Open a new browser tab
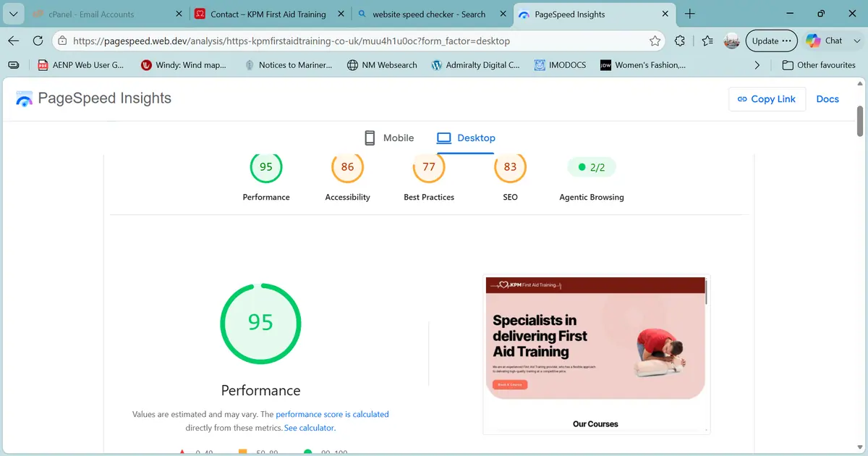This screenshot has height=456, width=868. [x=690, y=14]
